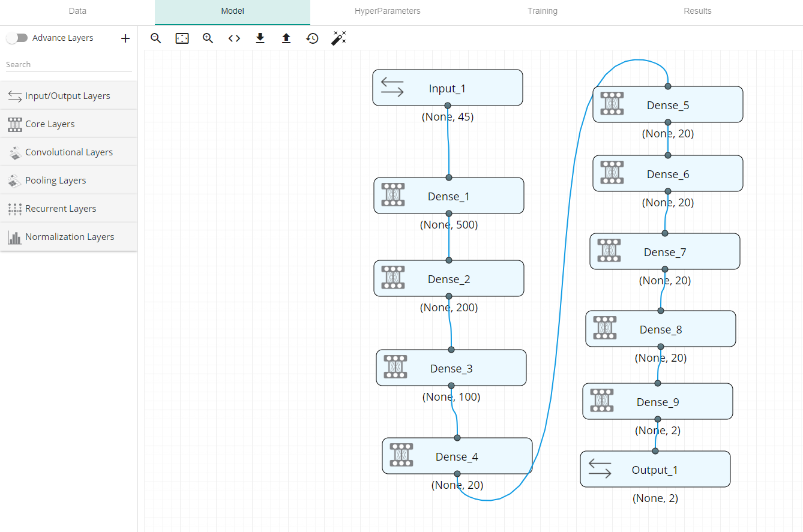
Task: Expand the Normalization Layers group
Action: [x=69, y=237]
